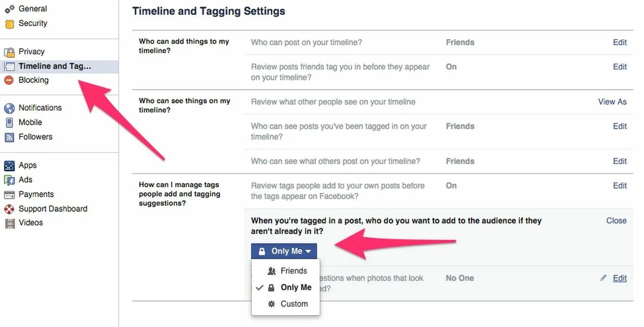Open the Only Me audience dropdown
The height and width of the screenshot is (327, 644).
284,251
